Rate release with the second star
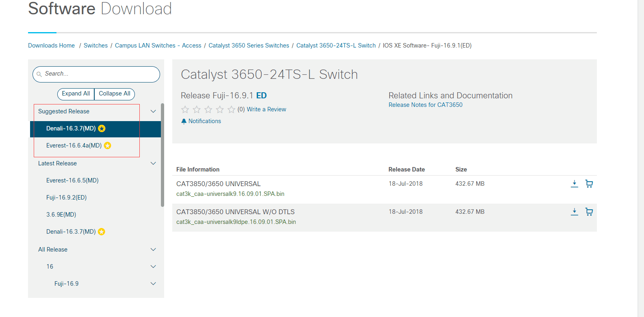This screenshot has height=317, width=644. pos(197,109)
